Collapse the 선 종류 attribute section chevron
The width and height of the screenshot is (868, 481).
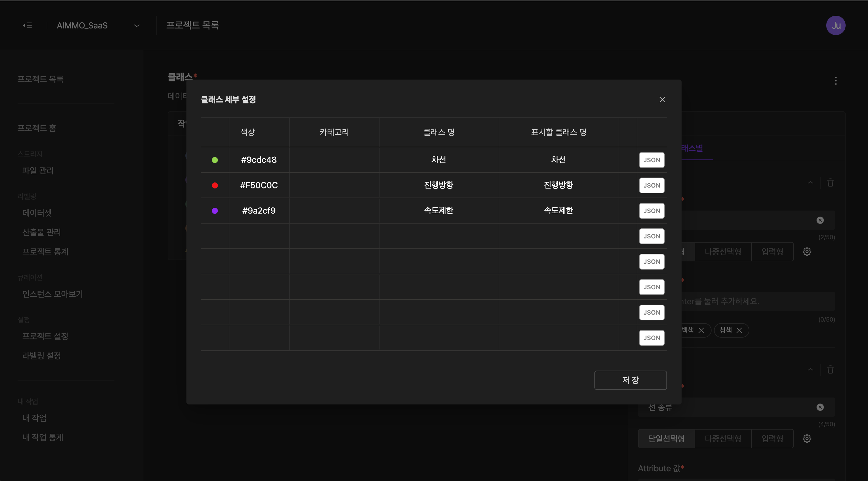(810, 369)
